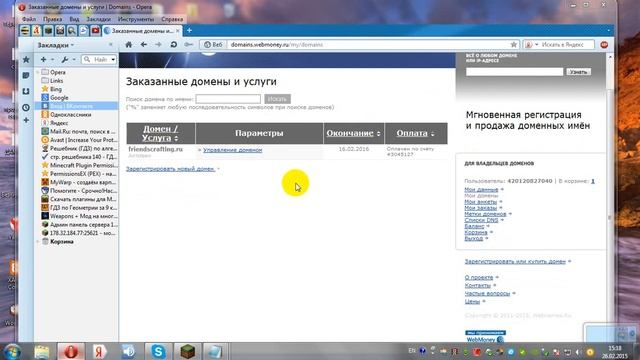This screenshot has height=360, width=640.
Task: Open Minecraft block icon on taskbar
Action: (x=187, y=351)
